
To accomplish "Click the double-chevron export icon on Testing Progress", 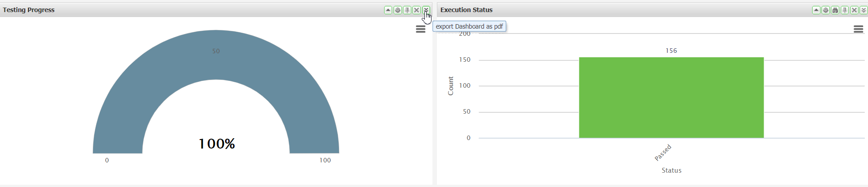I will point(426,10).
